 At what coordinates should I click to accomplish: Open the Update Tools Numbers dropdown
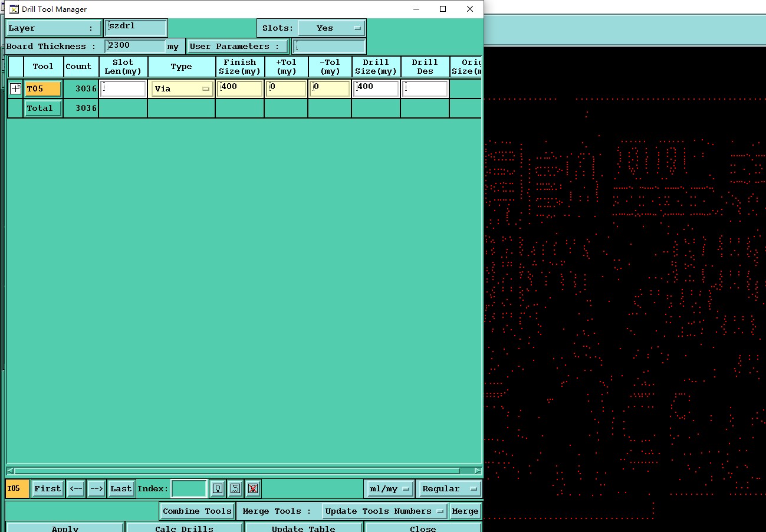[x=384, y=511]
